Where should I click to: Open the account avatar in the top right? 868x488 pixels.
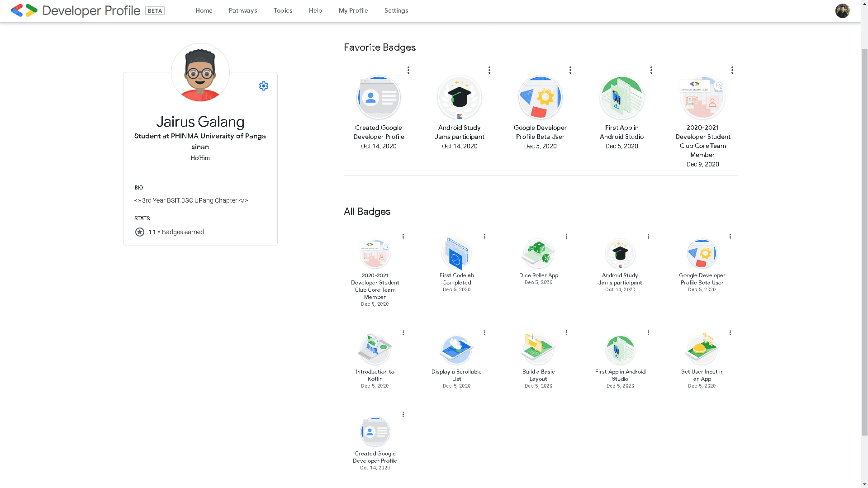pyautogui.click(x=842, y=10)
